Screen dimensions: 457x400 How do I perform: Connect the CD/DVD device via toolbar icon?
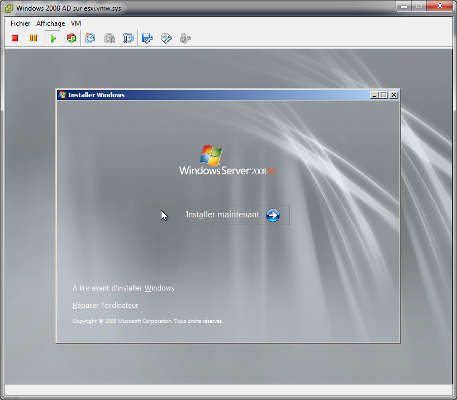pyautogui.click(x=166, y=38)
